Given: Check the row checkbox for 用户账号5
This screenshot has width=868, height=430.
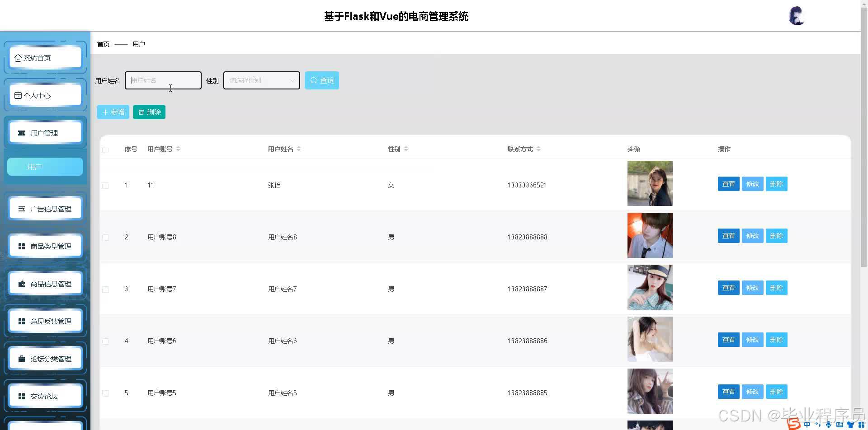Looking at the screenshot, I should pyautogui.click(x=105, y=393).
